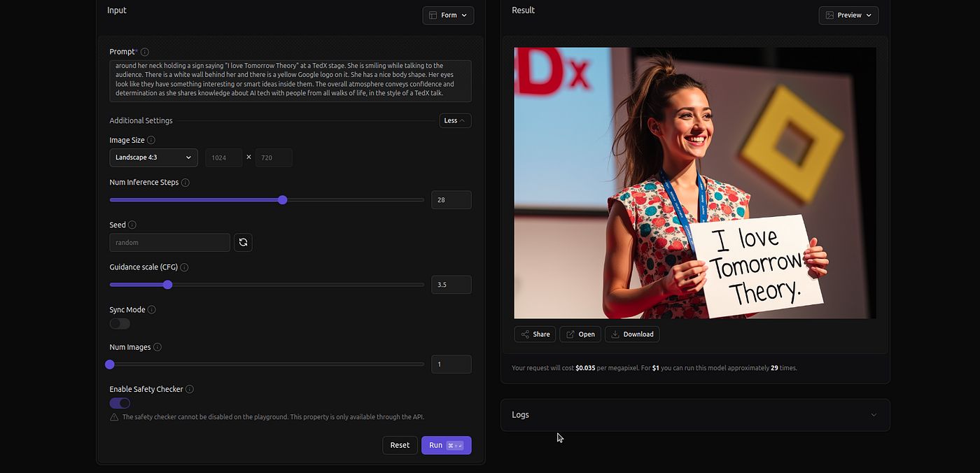Click the randomize seed refresh icon
The height and width of the screenshot is (473, 980).
243,242
